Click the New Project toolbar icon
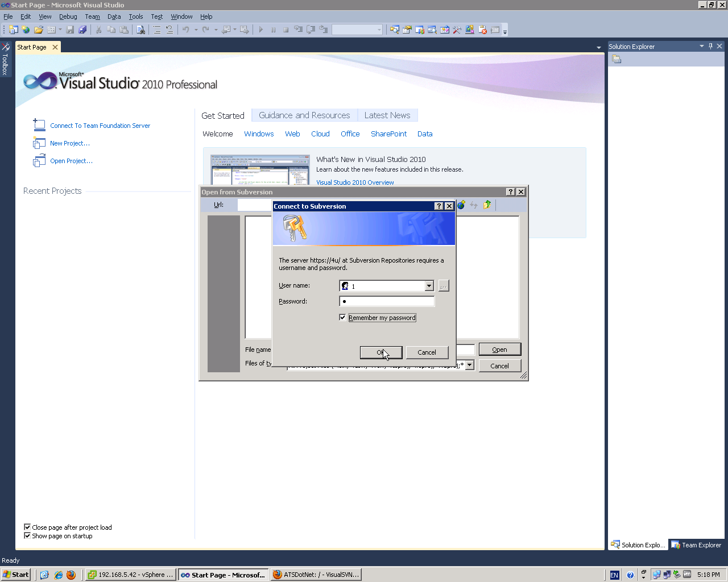Viewport: 728px width, 582px height. [x=13, y=30]
